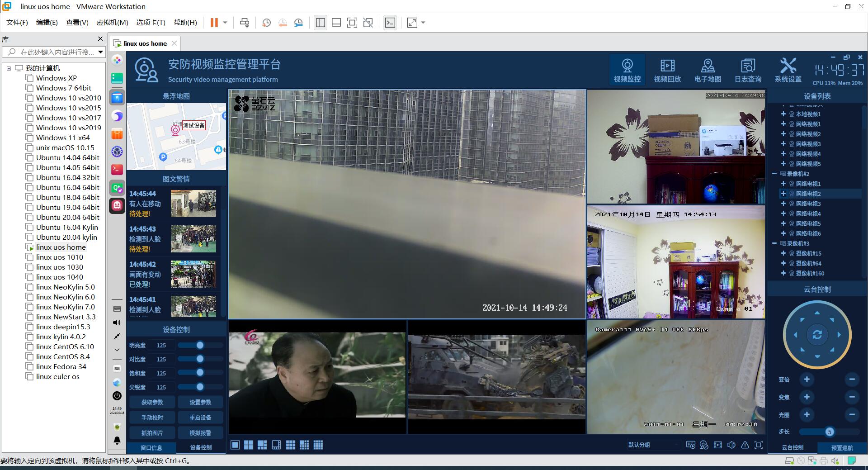Screen dimensions: 868x470
Task: Switch to the 预置巡航 tab
Action: (842, 448)
